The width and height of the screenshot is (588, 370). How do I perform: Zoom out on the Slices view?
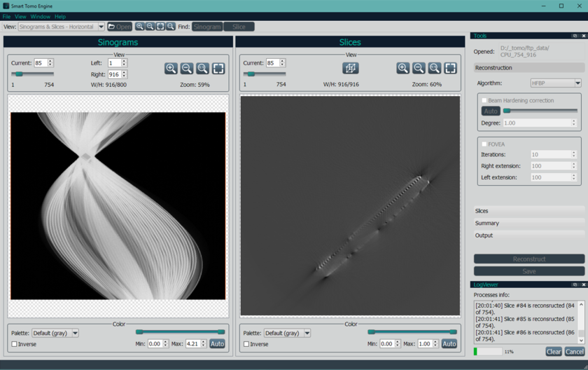coord(419,68)
